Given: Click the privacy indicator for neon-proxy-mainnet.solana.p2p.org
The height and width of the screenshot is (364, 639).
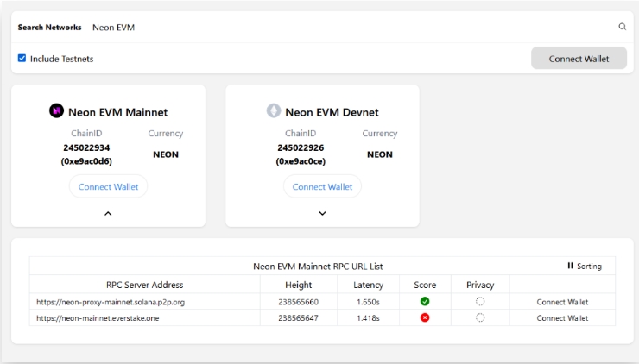Looking at the screenshot, I should coord(480,301).
